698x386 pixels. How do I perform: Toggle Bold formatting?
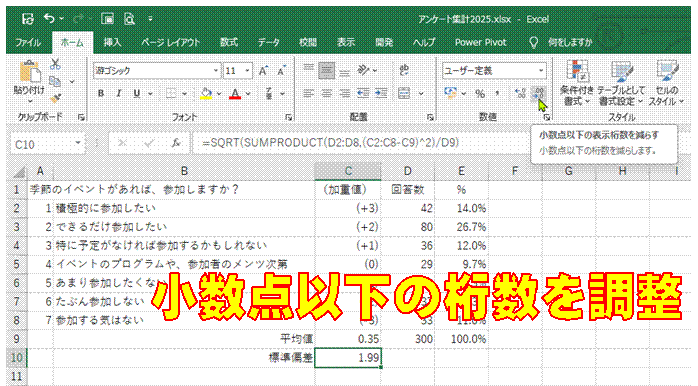point(101,93)
